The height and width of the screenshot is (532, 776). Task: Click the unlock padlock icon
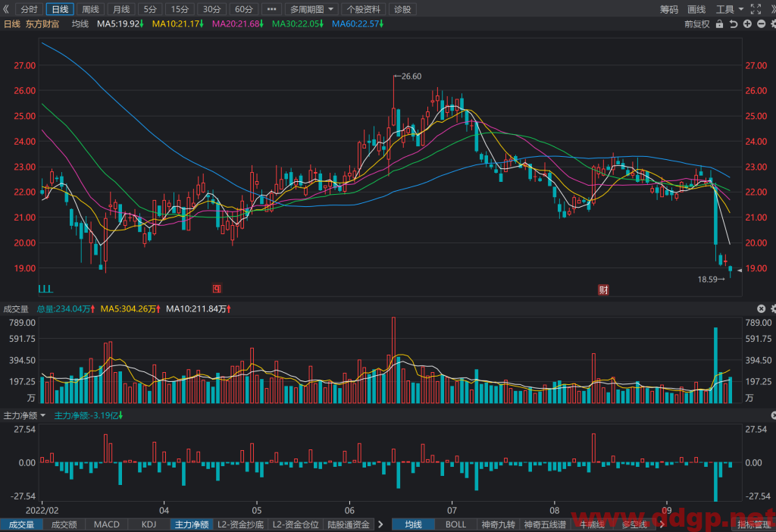[719, 24]
